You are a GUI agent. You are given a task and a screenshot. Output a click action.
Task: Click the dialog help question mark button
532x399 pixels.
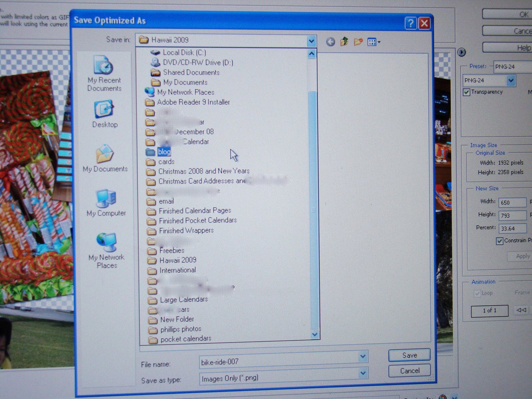pyautogui.click(x=411, y=23)
